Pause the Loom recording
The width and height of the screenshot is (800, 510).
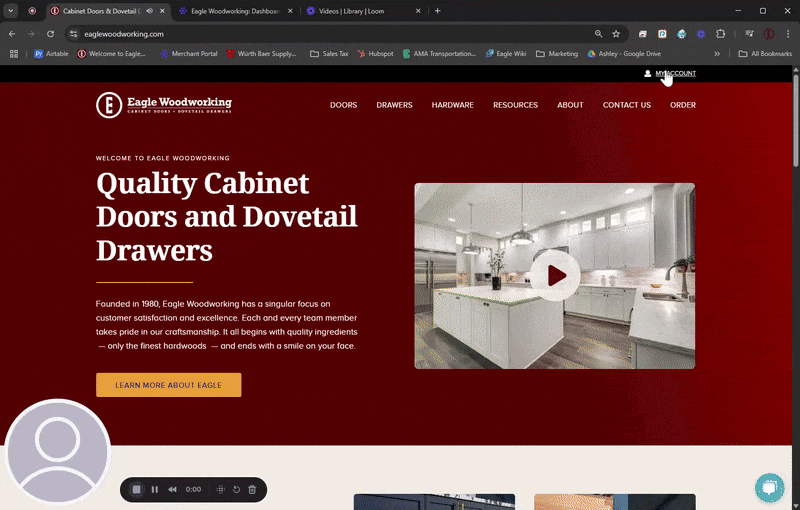tap(155, 490)
